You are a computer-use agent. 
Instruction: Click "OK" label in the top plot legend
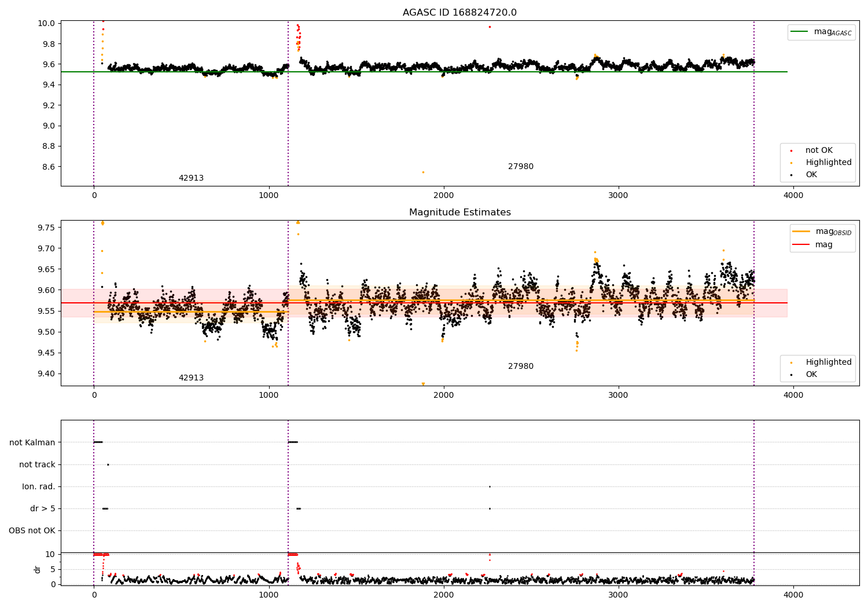811,175
